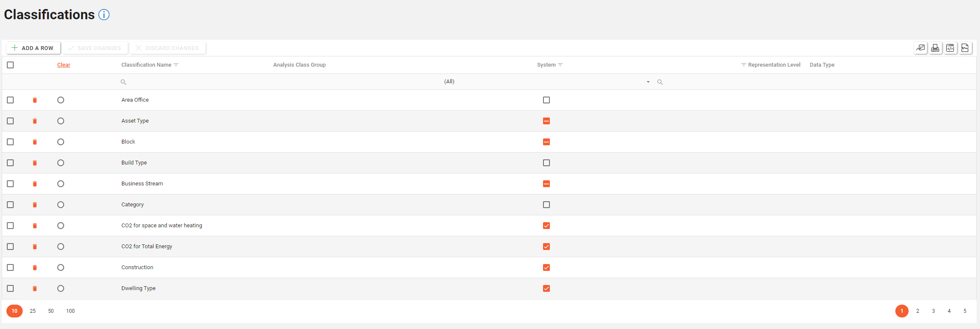Image resolution: width=980 pixels, height=329 pixels.
Task: Click the printer icon in the toolbar
Action: point(935,48)
